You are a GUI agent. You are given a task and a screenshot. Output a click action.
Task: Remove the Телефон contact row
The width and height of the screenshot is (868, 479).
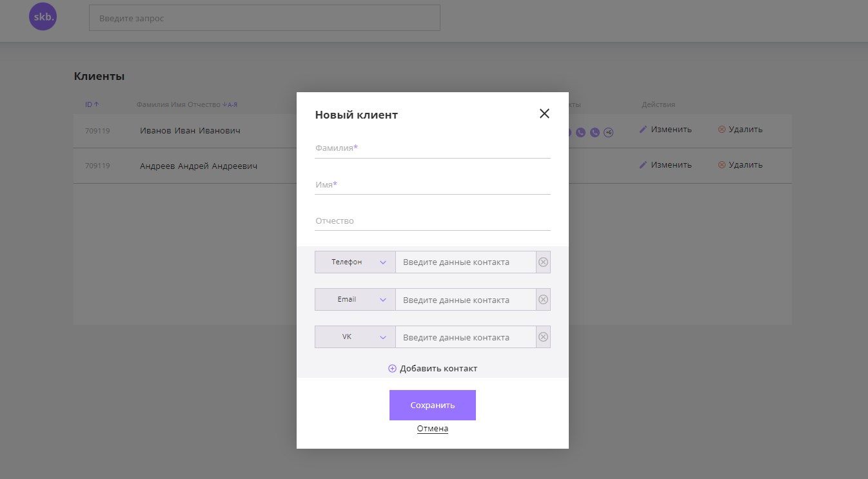pyautogui.click(x=543, y=262)
